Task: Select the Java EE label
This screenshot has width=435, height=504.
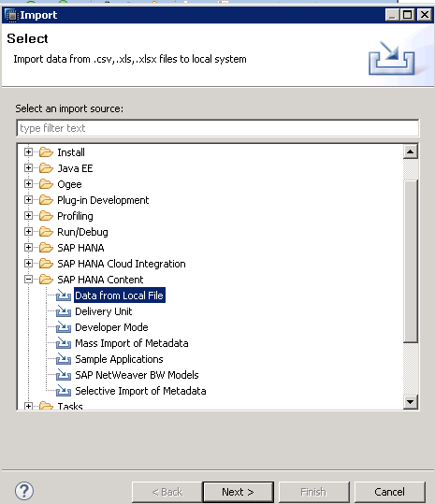Action: (x=75, y=168)
